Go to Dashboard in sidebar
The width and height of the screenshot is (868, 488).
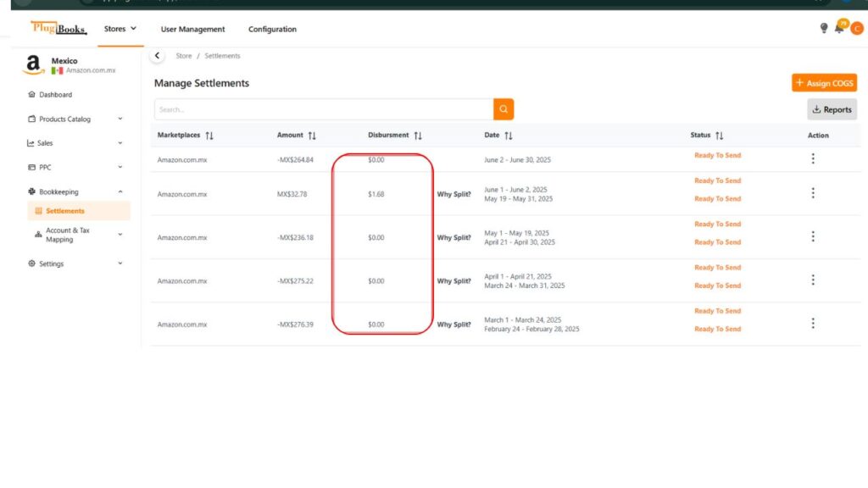(x=55, y=95)
